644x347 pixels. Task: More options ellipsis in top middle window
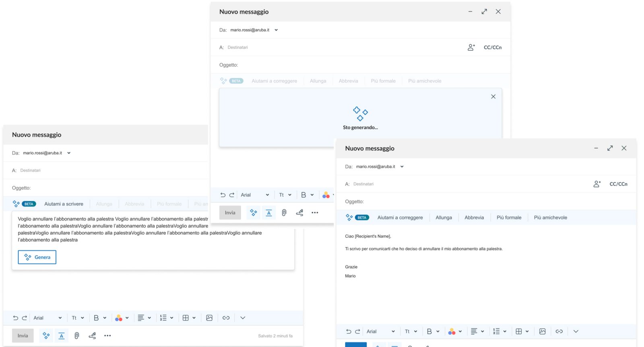pos(315,213)
